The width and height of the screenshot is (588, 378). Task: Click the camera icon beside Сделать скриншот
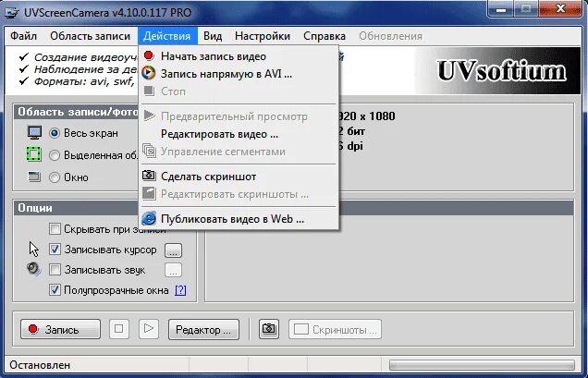149,176
